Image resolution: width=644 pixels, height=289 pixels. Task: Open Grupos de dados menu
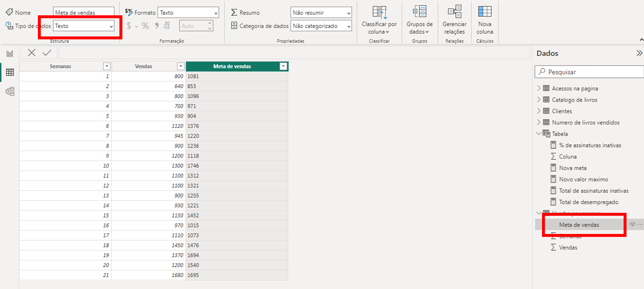(x=420, y=20)
